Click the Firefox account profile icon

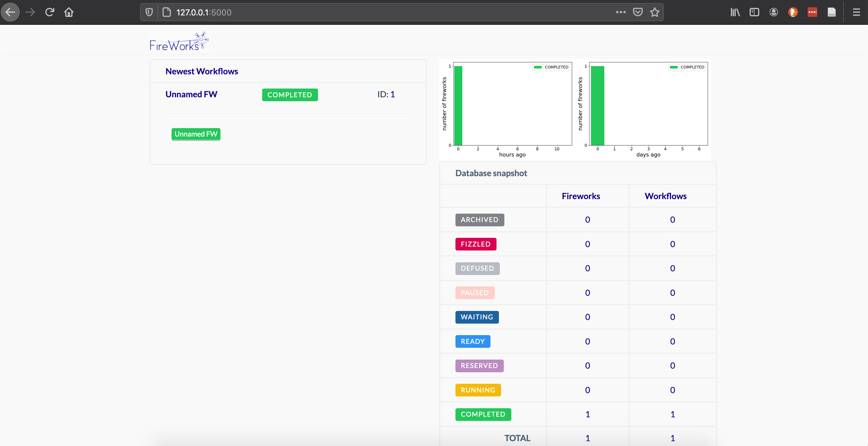(x=774, y=12)
